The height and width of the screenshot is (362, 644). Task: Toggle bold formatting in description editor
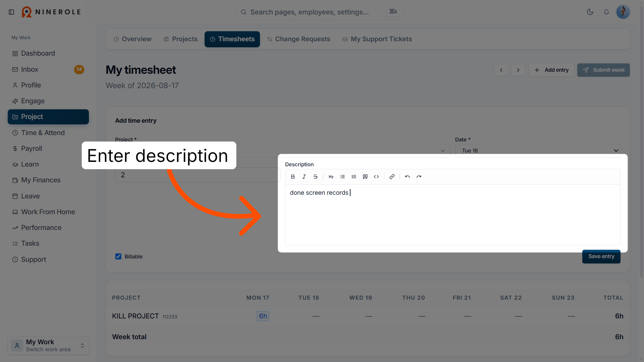293,177
